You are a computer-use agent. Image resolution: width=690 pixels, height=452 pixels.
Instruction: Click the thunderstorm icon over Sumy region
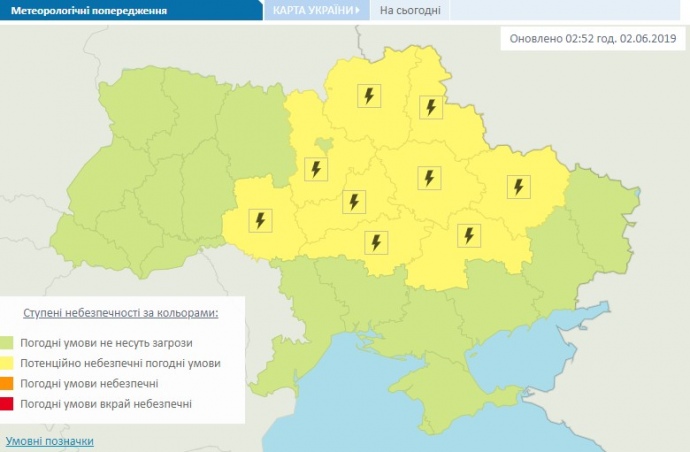click(432, 108)
